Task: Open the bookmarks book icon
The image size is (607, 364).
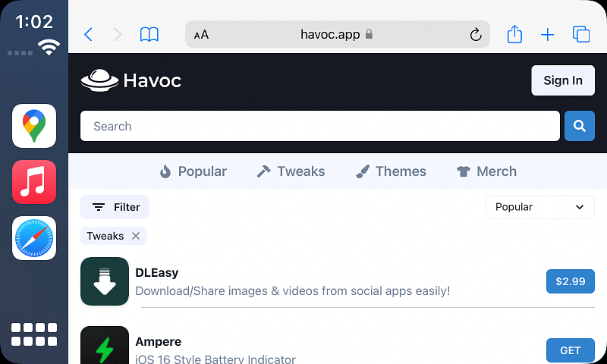Action: [x=149, y=34]
